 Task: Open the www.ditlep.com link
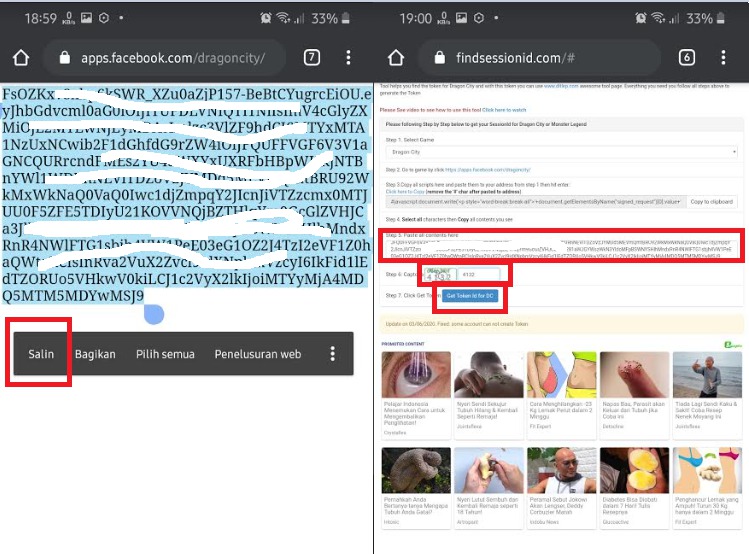coord(561,86)
